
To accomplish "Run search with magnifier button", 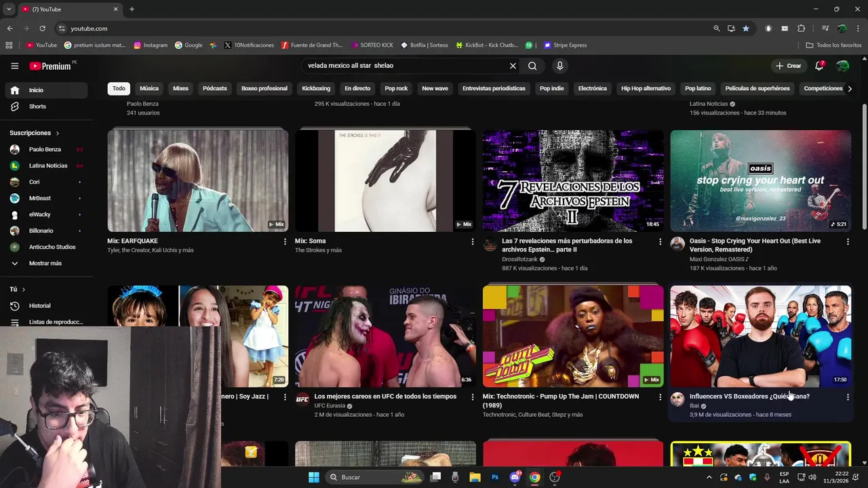I will pos(532,66).
